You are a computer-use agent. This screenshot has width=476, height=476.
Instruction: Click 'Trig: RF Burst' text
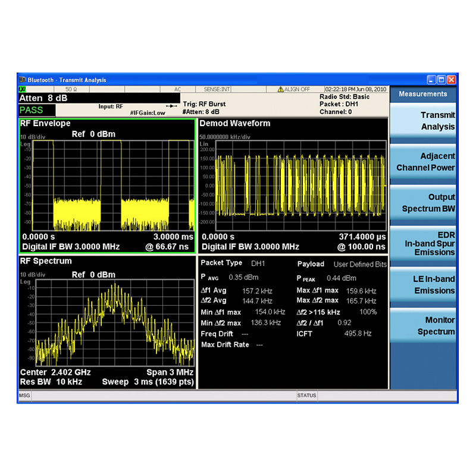coord(204,104)
